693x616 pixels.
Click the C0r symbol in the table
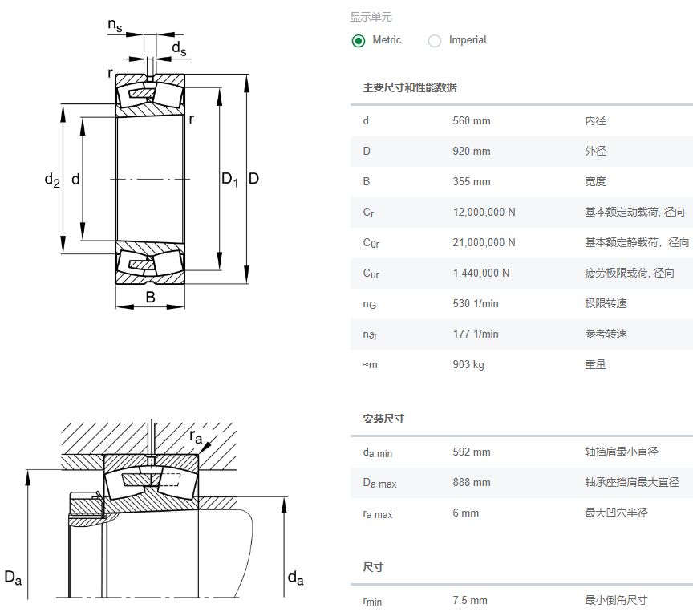click(371, 243)
